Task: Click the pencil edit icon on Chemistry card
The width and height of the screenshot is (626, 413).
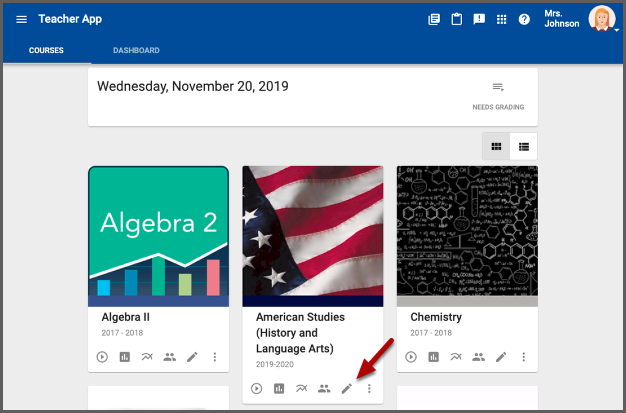Action: click(501, 357)
